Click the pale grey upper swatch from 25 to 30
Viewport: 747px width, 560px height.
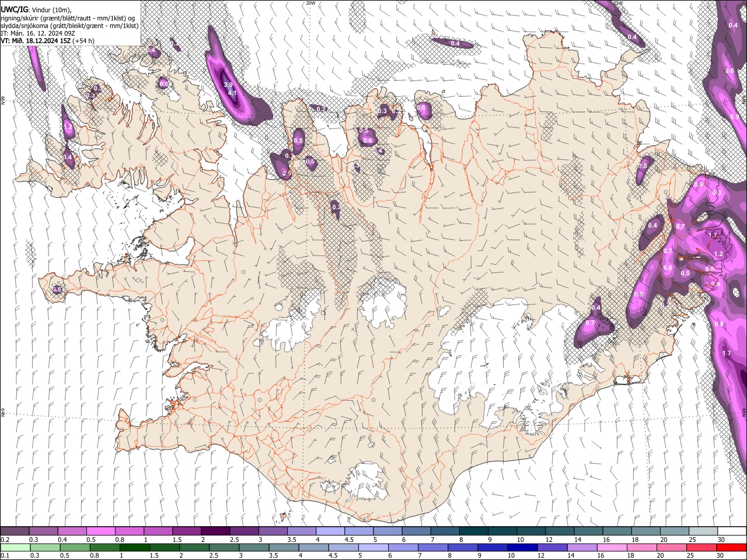click(x=703, y=531)
